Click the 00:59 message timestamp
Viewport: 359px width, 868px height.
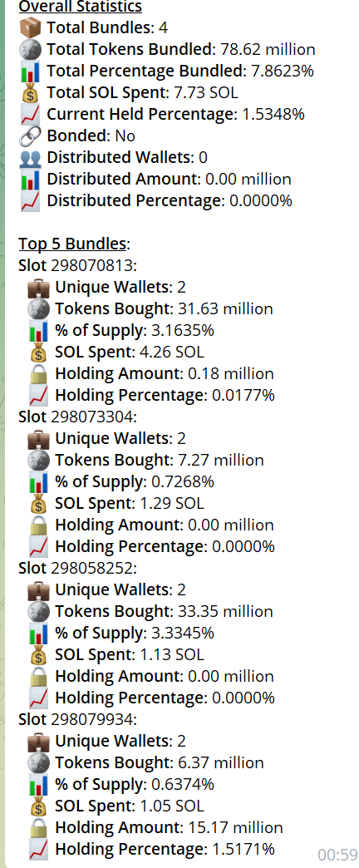point(338,855)
